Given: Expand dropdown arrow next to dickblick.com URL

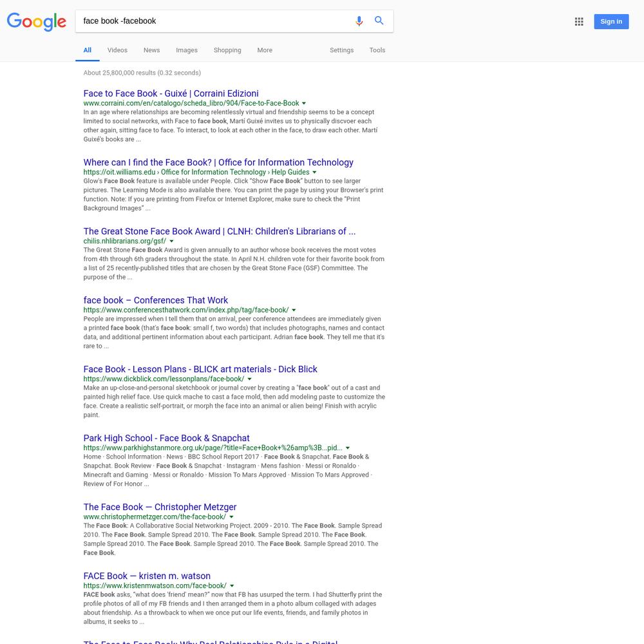Looking at the screenshot, I should point(249,379).
